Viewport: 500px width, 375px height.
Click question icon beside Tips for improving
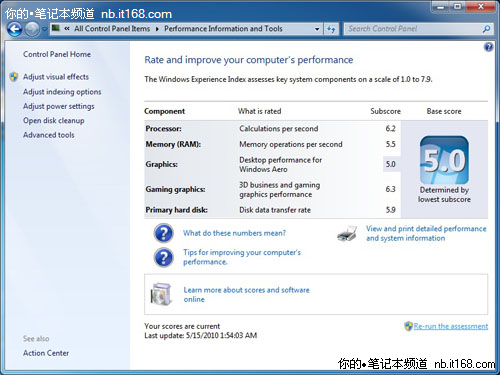(163, 257)
